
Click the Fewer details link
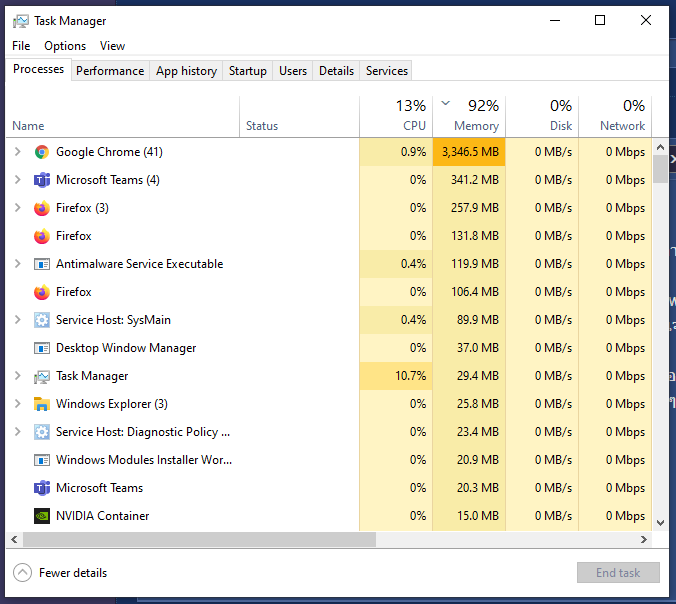pyautogui.click(x=73, y=573)
